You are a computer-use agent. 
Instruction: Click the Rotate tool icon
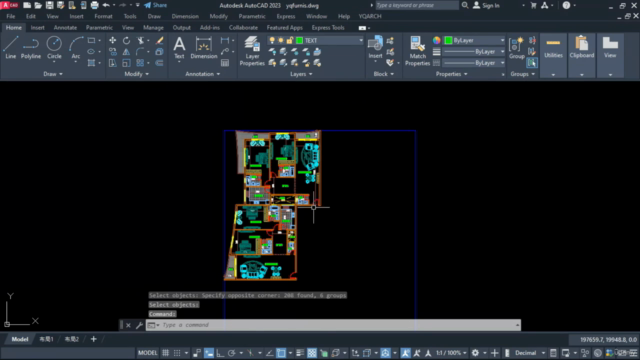[126, 40]
